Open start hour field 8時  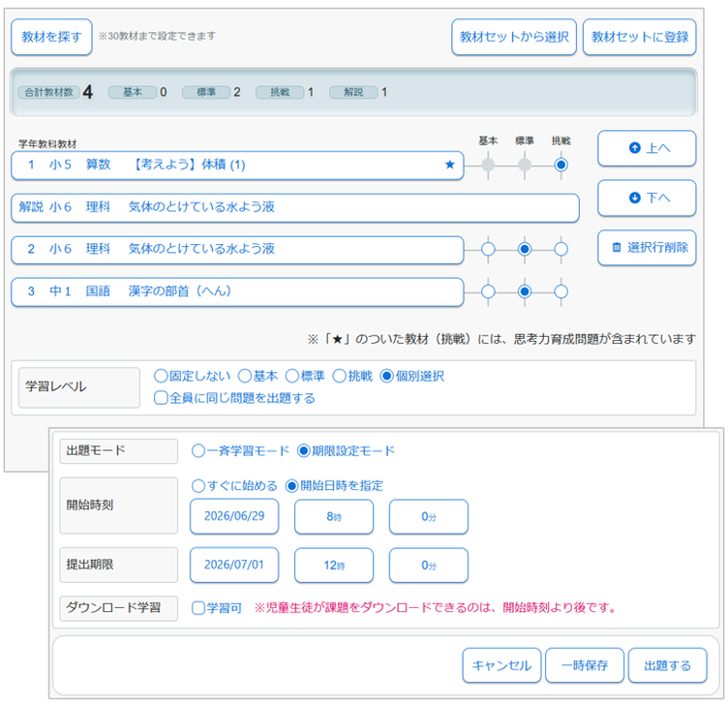point(334,516)
